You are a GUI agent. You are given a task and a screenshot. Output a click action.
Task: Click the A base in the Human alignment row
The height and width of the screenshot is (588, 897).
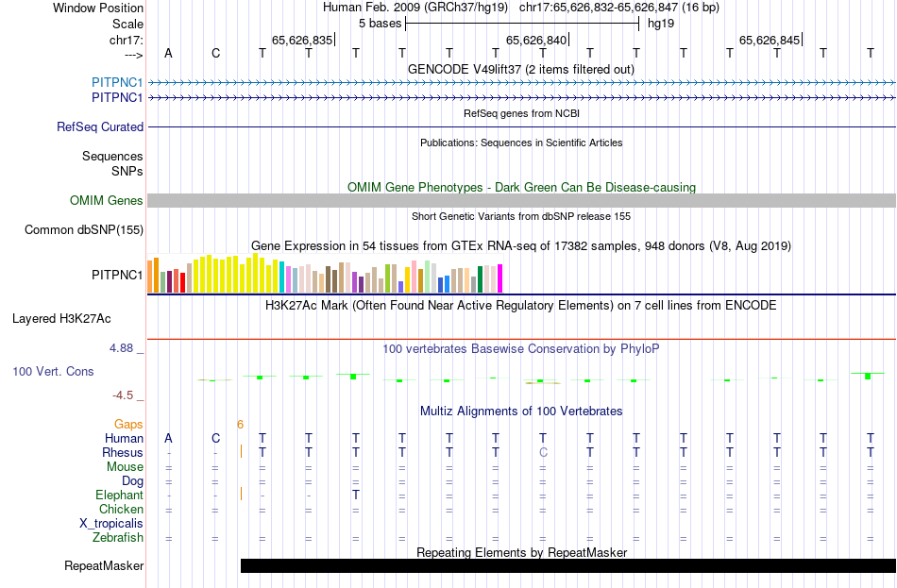[168, 438]
